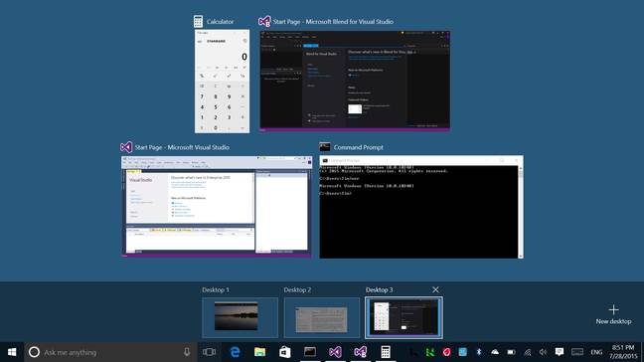This screenshot has height=362, width=644.
Task: Open File Explorer from the taskbar
Action: point(259,352)
